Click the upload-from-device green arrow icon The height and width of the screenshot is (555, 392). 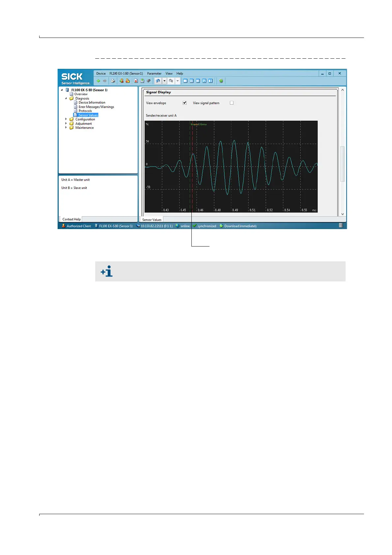(142, 81)
